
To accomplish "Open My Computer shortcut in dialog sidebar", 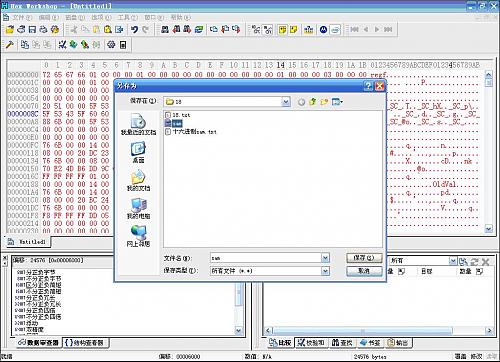I will tap(138, 209).
